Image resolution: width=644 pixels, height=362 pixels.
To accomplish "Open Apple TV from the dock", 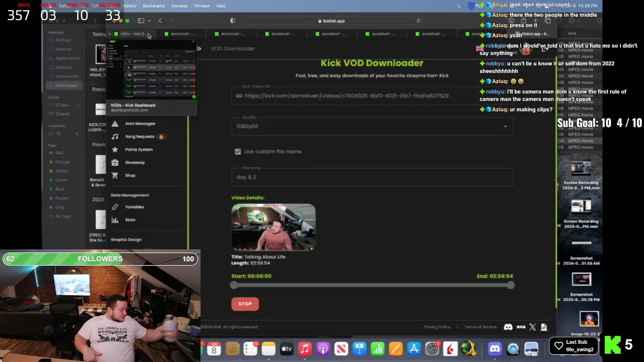I will (287, 349).
